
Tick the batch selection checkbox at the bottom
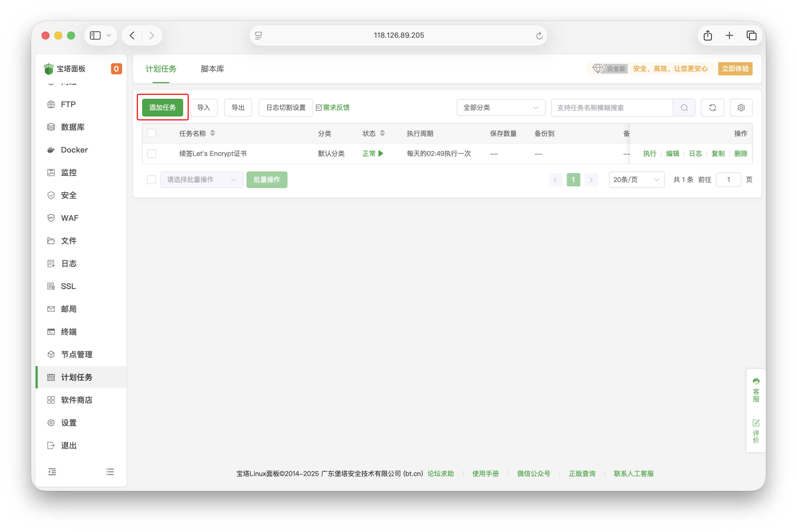point(152,179)
